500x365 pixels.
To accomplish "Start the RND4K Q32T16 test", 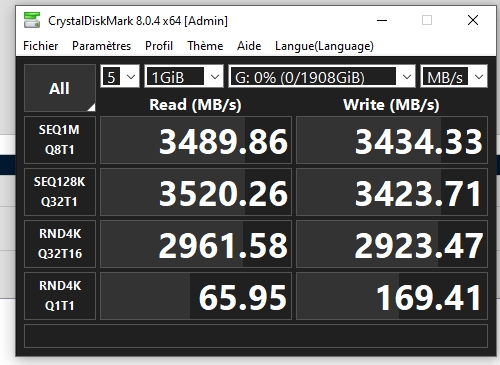I will (x=60, y=244).
